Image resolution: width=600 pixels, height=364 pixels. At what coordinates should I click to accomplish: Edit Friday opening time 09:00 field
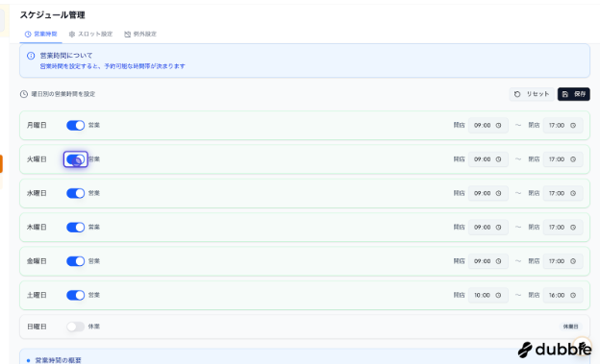tap(488, 261)
